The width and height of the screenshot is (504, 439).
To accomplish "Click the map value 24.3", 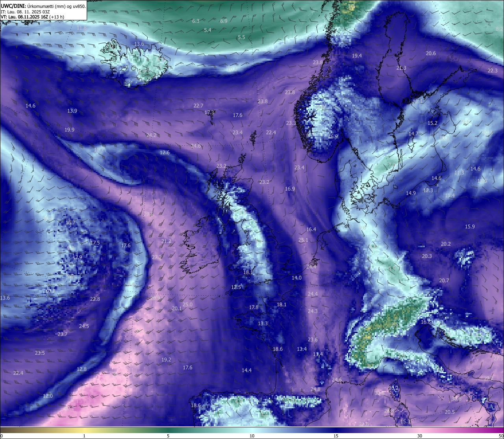I will point(313,311).
